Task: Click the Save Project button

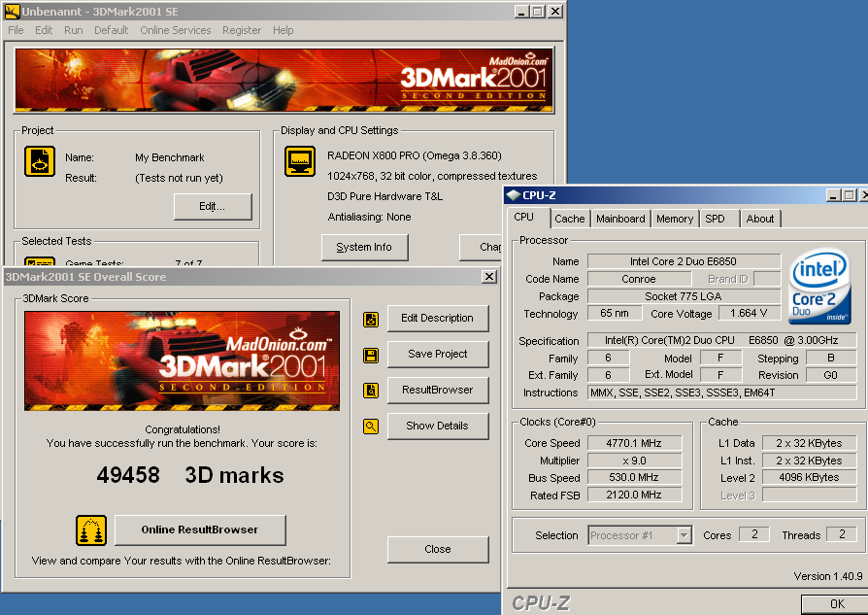Action: tap(437, 354)
